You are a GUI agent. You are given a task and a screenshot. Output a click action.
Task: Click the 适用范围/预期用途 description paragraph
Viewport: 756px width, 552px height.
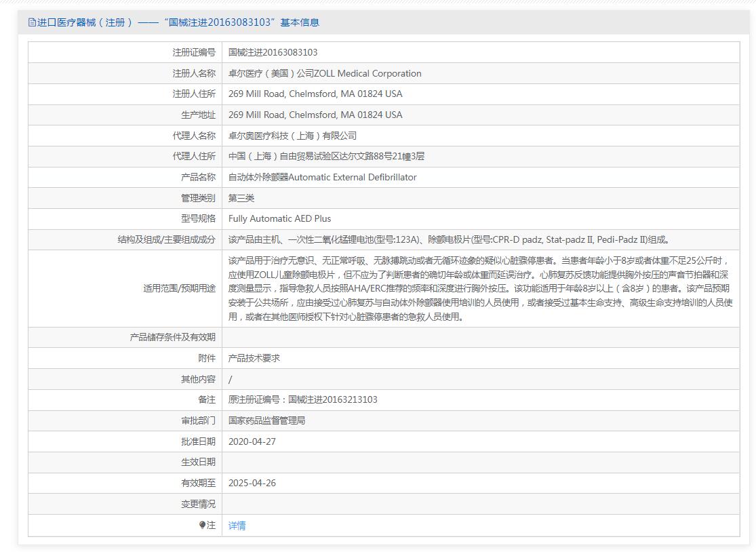(x=480, y=288)
